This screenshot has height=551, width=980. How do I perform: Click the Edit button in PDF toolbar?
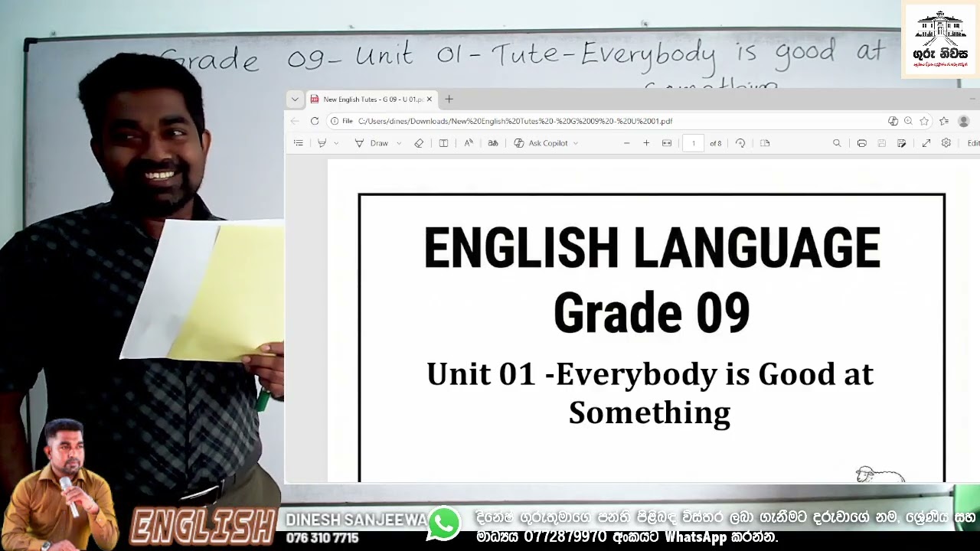tap(973, 143)
